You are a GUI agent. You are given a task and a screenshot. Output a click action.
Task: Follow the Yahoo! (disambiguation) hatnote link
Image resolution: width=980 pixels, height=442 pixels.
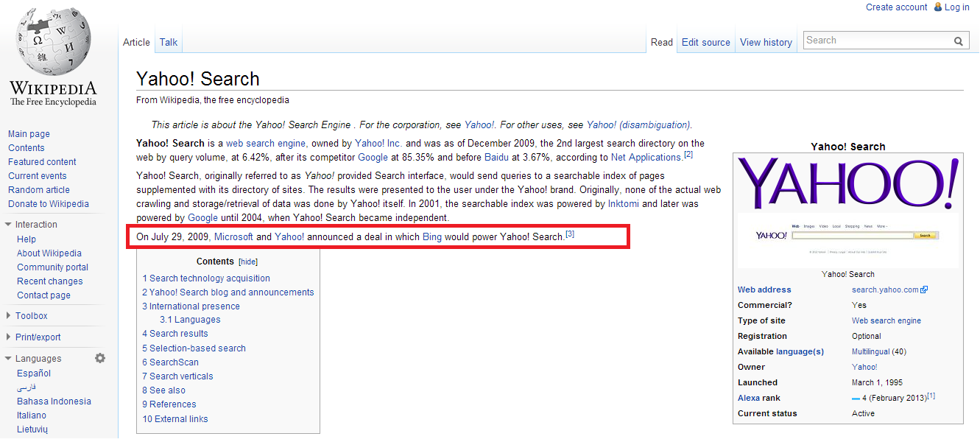tap(638, 125)
